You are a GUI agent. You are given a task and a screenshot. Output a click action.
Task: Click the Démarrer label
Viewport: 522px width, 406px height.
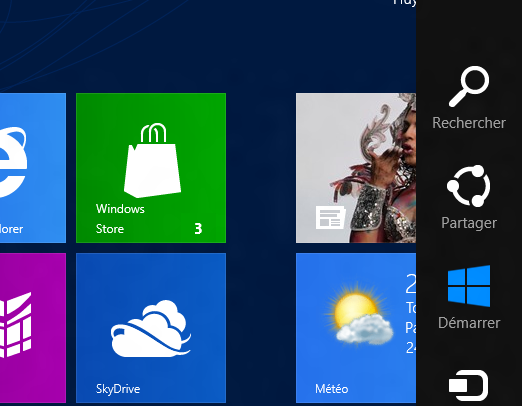pos(469,323)
